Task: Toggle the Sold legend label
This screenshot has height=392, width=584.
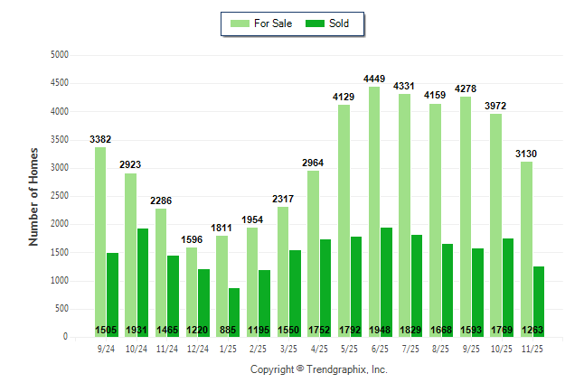Action: pos(340,23)
